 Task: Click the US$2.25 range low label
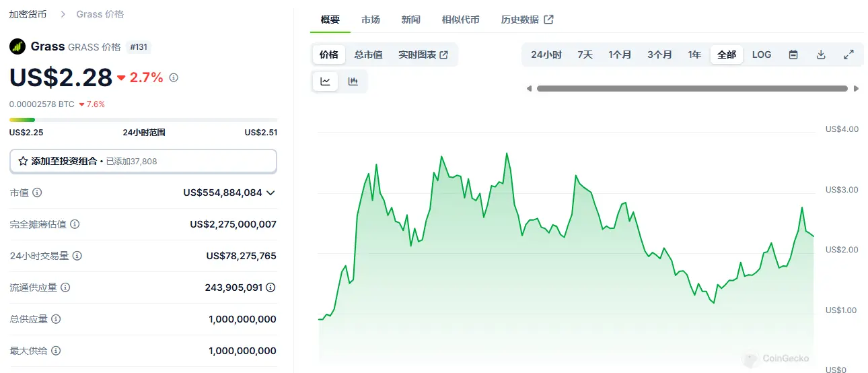(26, 133)
